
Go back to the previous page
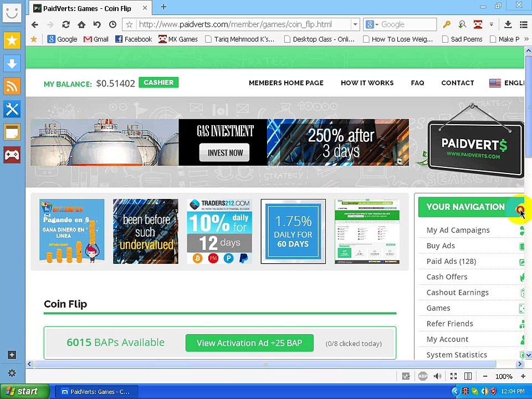click(x=34, y=24)
